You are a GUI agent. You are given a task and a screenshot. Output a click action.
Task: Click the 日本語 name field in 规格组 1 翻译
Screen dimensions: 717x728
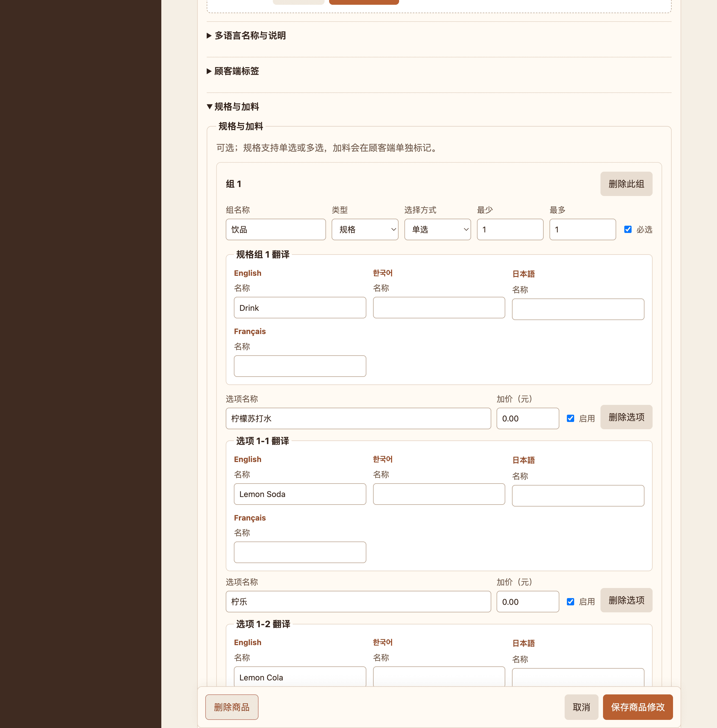coord(578,309)
